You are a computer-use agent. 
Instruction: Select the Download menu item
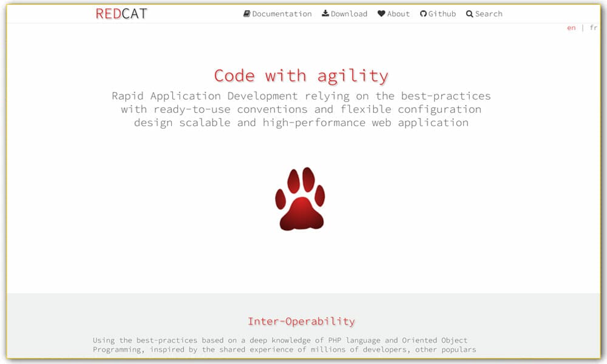[348, 13]
